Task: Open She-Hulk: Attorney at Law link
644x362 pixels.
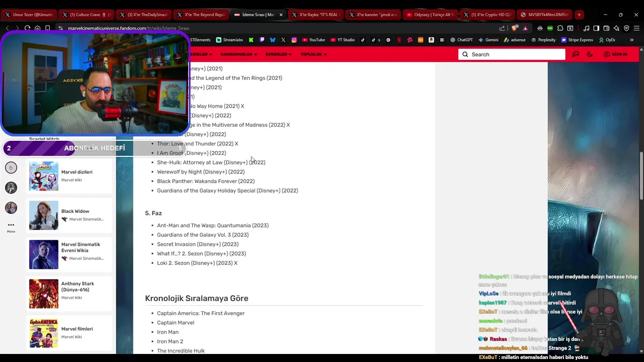Action: [211, 162]
